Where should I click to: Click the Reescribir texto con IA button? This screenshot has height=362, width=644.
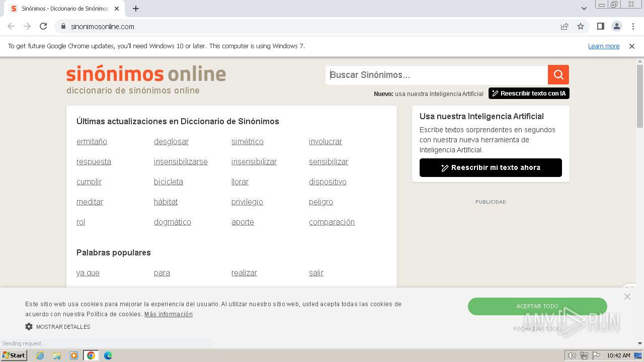coord(529,94)
